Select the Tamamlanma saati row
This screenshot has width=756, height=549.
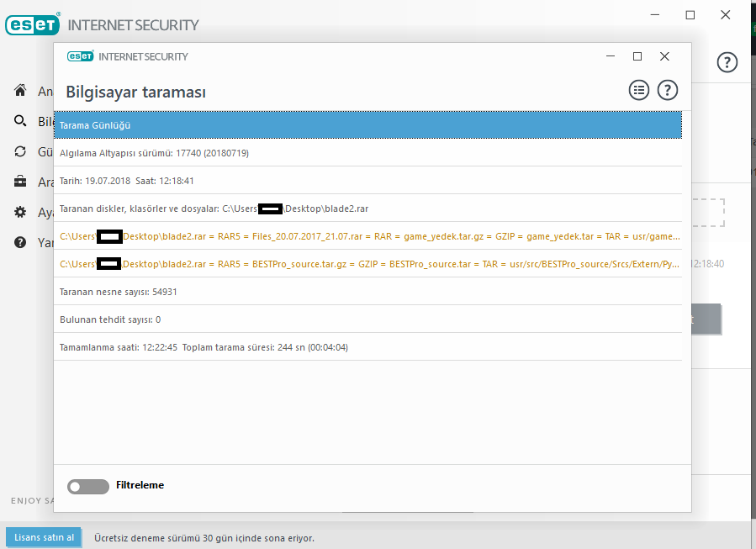(x=367, y=347)
